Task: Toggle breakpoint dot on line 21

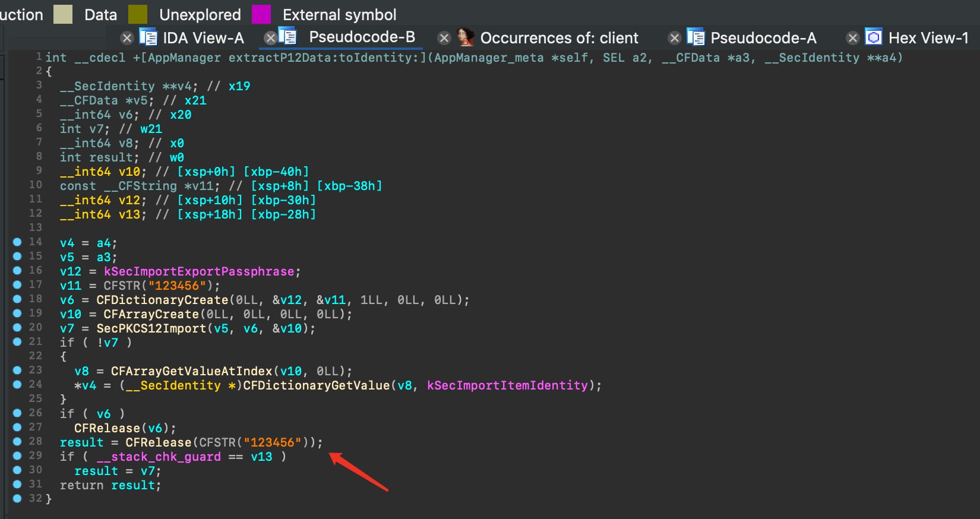Action: click(x=17, y=341)
